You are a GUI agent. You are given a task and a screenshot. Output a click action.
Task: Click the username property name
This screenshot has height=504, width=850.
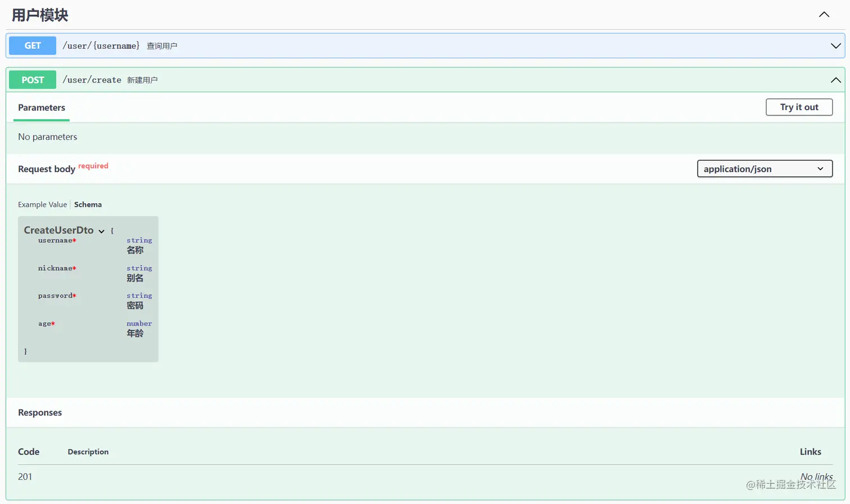coord(55,240)
